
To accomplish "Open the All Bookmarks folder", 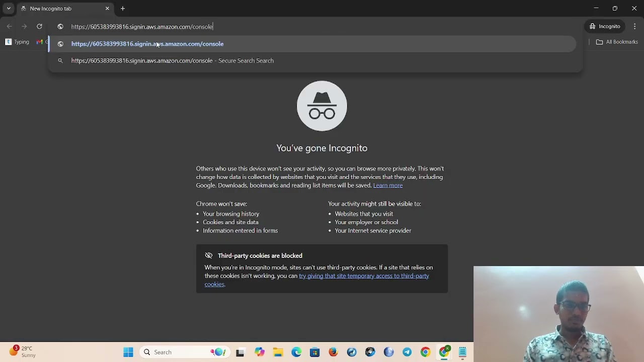I will pos(617,42).
